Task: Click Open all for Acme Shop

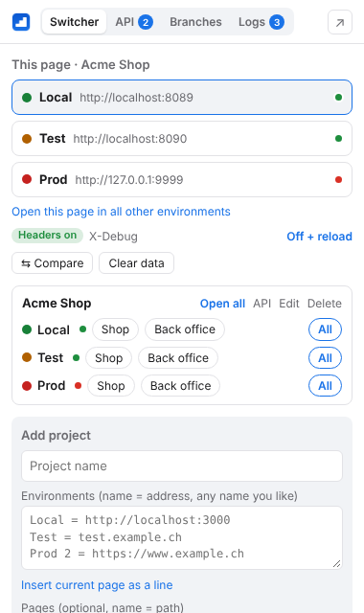Action: click(x=222, y=304)
